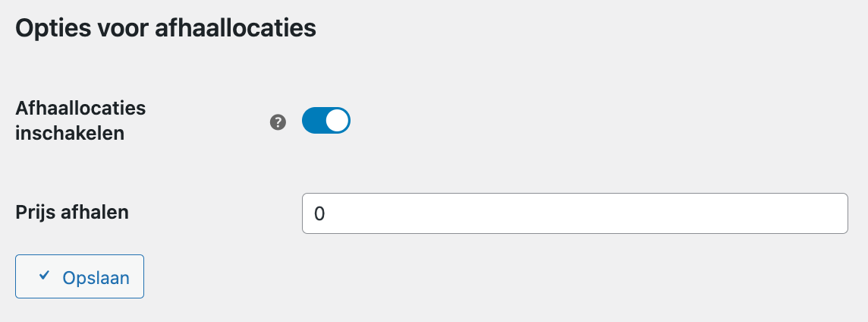868x322 pixels.
Task: Click the checkmark icon in Opslaan button
Action: click(44, 276)
